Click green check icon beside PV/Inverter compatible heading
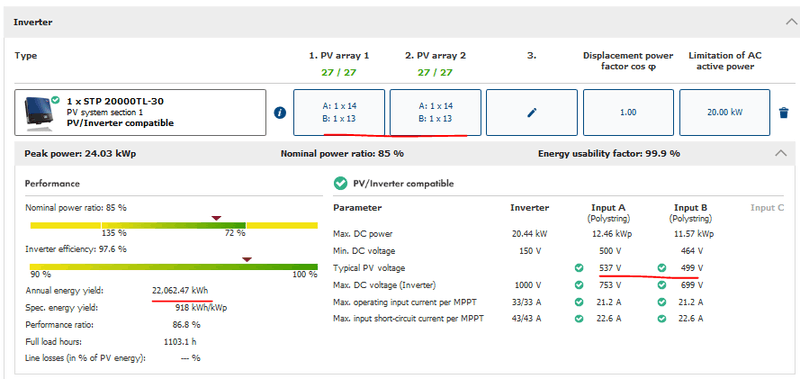 coord(340,183)
